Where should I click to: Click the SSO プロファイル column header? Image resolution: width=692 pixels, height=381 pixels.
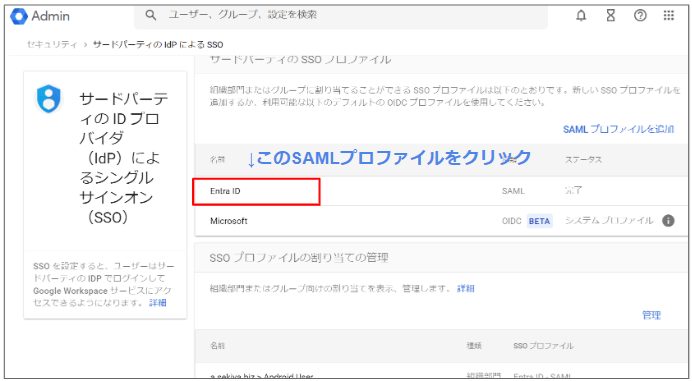(543, 346)
